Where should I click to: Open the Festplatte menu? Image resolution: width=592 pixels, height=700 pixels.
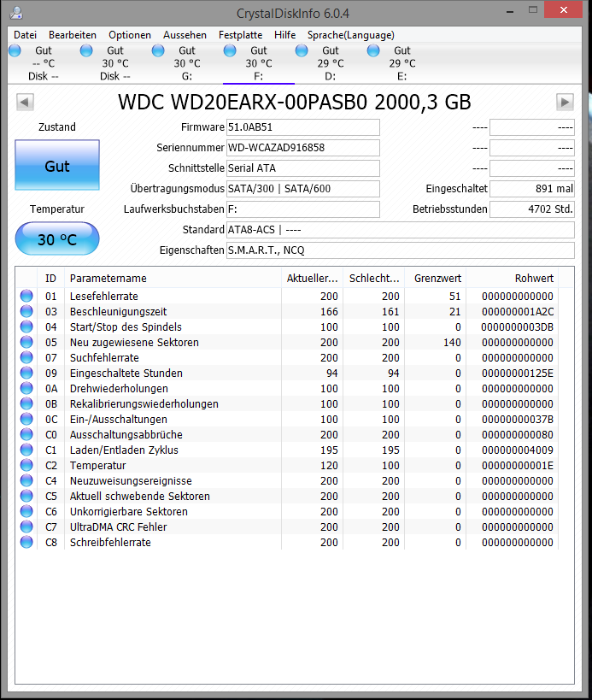[240, 35]
